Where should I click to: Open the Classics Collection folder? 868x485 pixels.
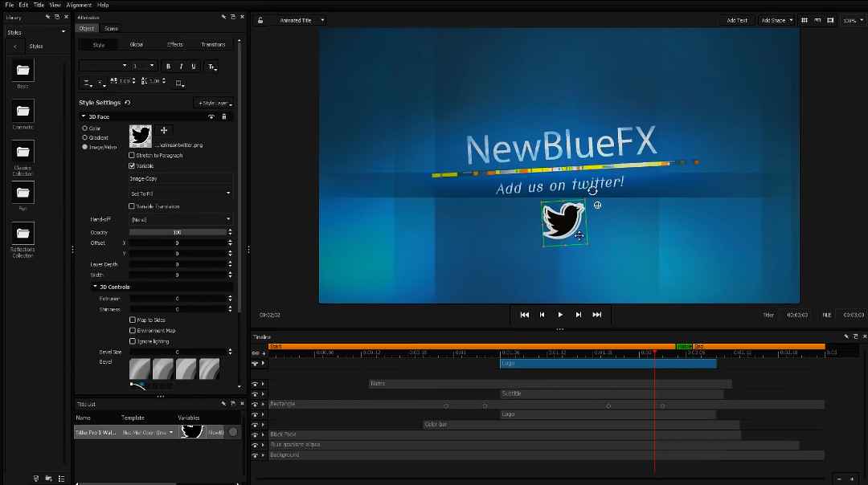[23, 152]
